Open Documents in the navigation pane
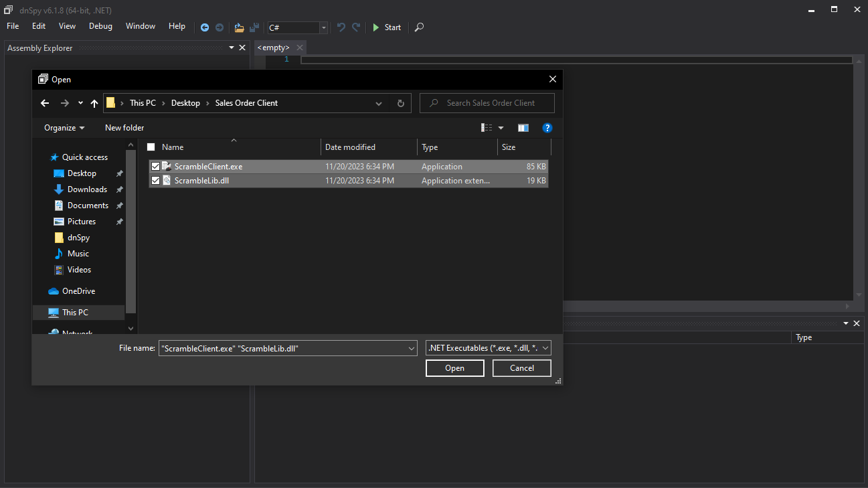 [88, 206]
